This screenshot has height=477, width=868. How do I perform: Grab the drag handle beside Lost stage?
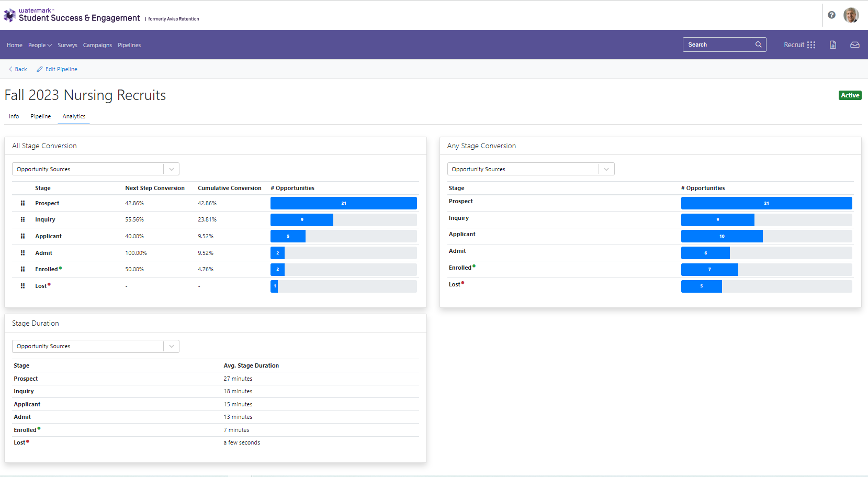pyautogui.click(x=22, y=286)
